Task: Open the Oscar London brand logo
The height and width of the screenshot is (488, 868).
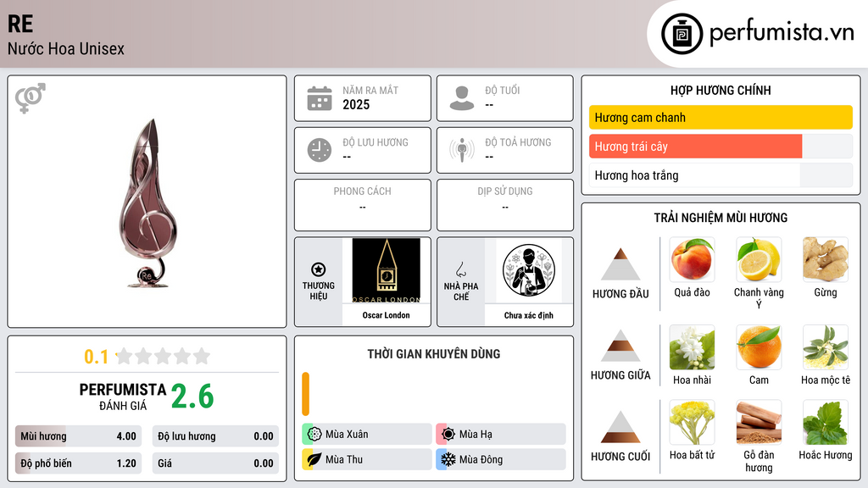Action: click(x=386, y=270)
